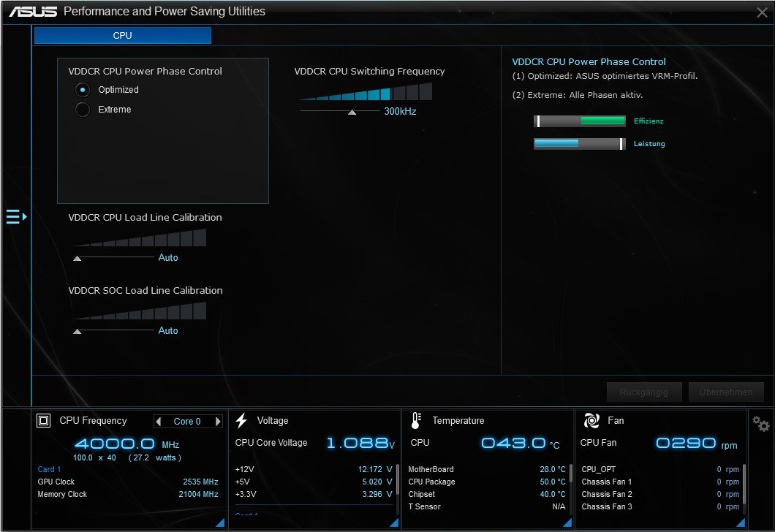Click the +3.3V voltage row

pyautogui.click(x=314, y=494)
